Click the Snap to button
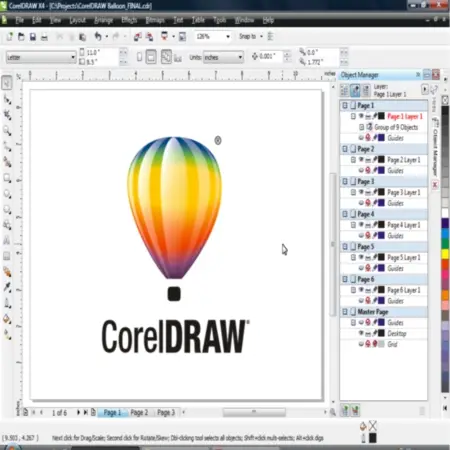 pos(247,36)
